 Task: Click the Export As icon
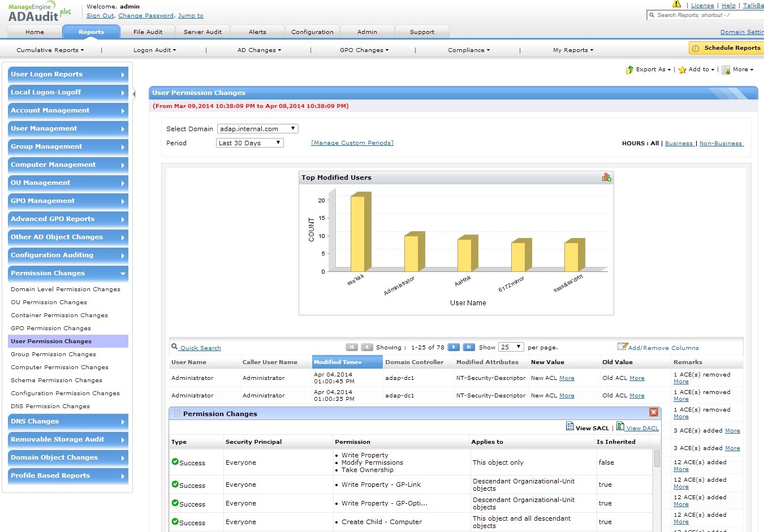point(629,70)
